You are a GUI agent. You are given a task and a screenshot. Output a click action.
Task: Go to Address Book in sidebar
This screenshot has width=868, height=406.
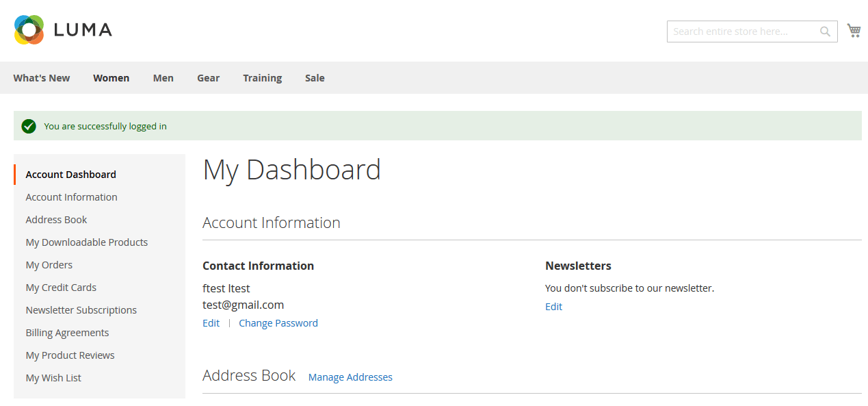(x=56, y=220)
